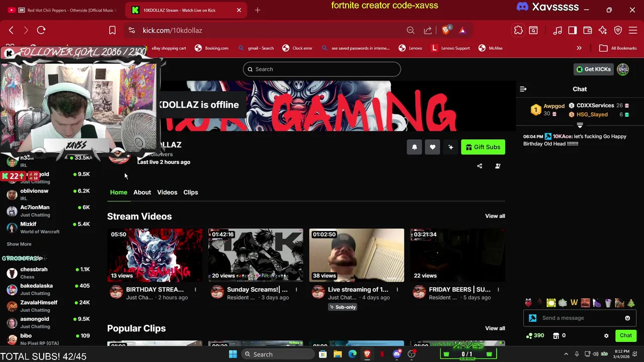Insert the Christmas tree emote

tap(631, 303)
